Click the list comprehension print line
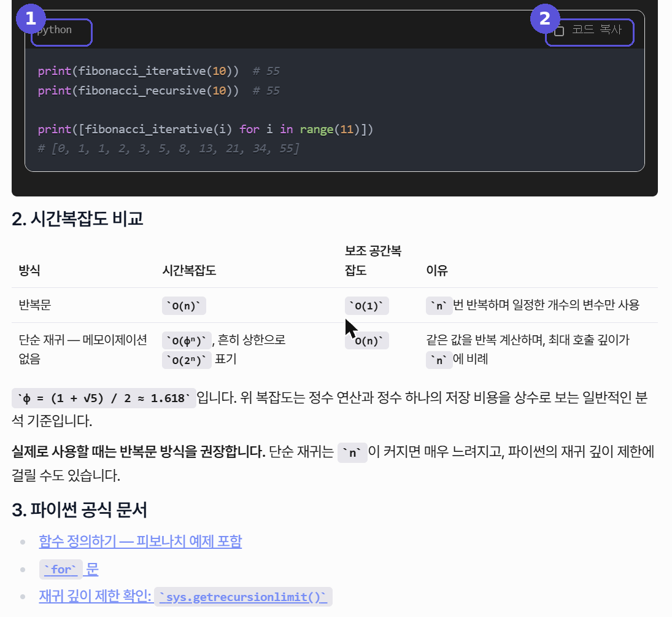672x617 pixels. coord(206,129)
